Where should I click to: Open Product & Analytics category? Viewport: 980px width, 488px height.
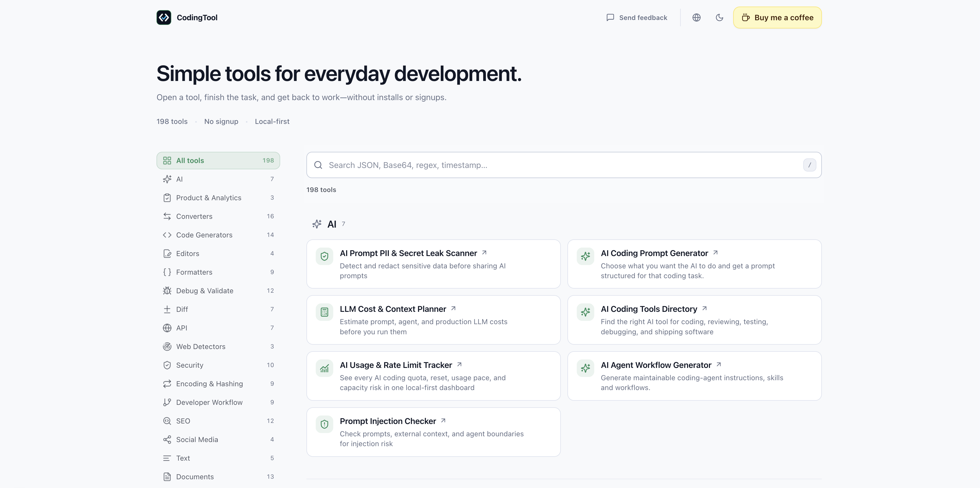(x=218, y=198)
